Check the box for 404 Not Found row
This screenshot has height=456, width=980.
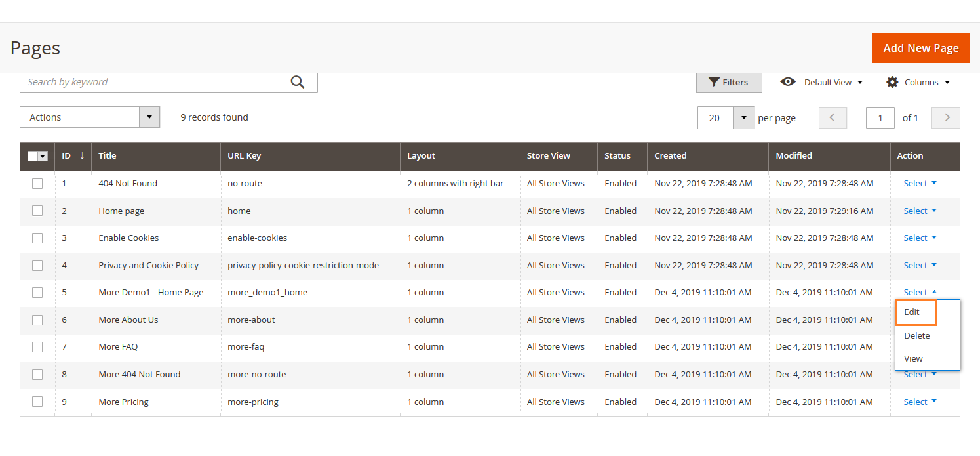[37, 184]
